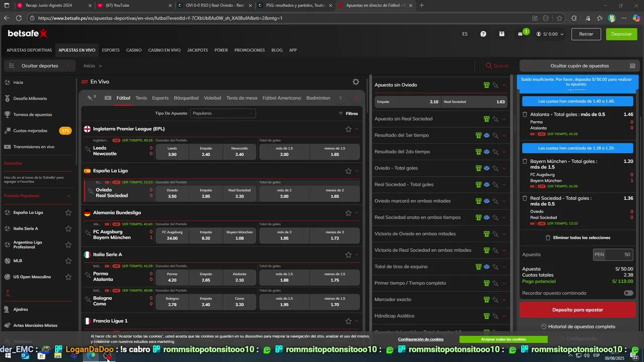The image size is (644, 362).
Task: Click cash-out icon on Oviedo - Total goles
Action: (x=478, y=168)
